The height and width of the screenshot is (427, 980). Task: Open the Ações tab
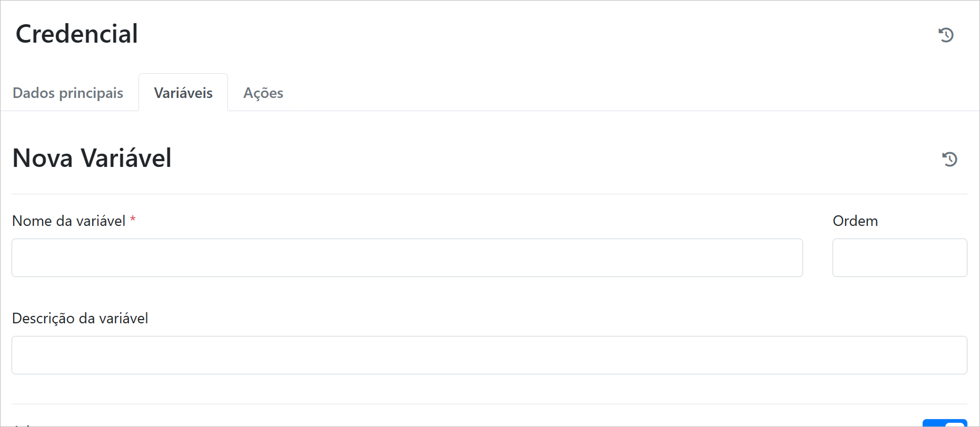263,93
